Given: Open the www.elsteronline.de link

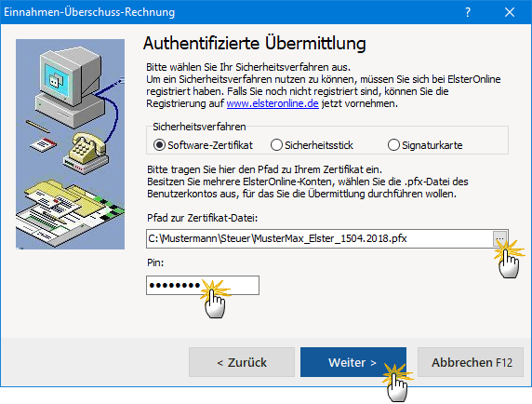Looking at the screenshot, I should [x=273, y=103].
